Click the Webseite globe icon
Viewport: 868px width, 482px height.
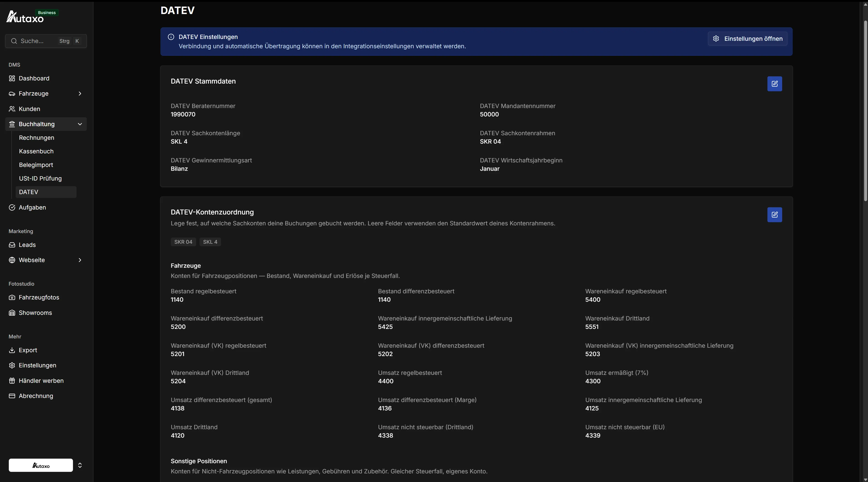coord(12,260)
